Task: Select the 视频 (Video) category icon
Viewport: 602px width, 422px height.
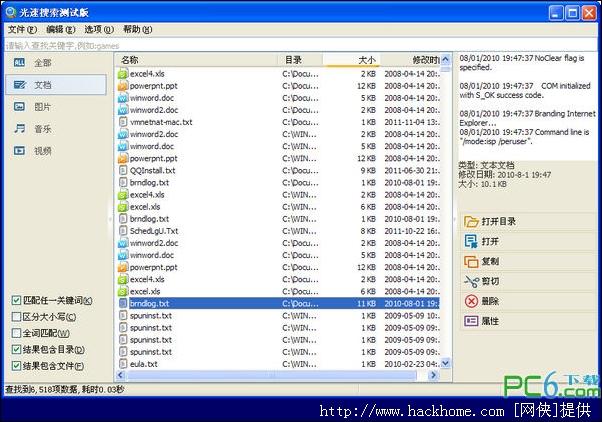Action: [19, 151]
